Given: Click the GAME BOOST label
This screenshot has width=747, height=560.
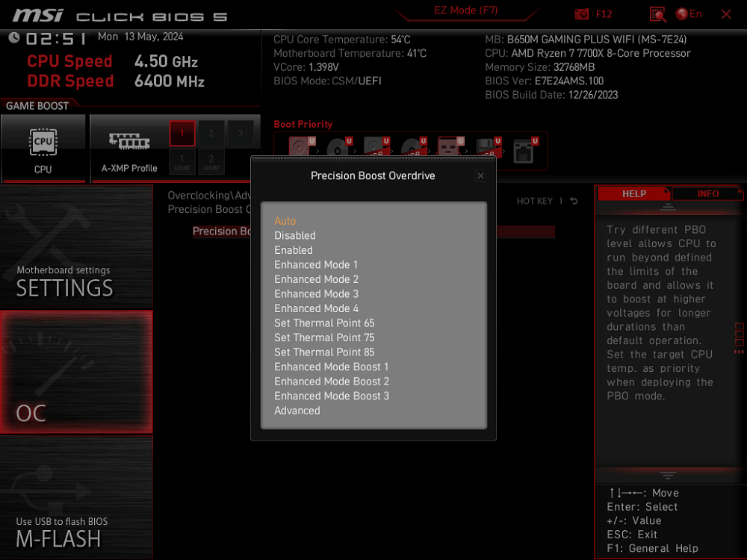Looking at the screenshot, I should tap(37, 106).
